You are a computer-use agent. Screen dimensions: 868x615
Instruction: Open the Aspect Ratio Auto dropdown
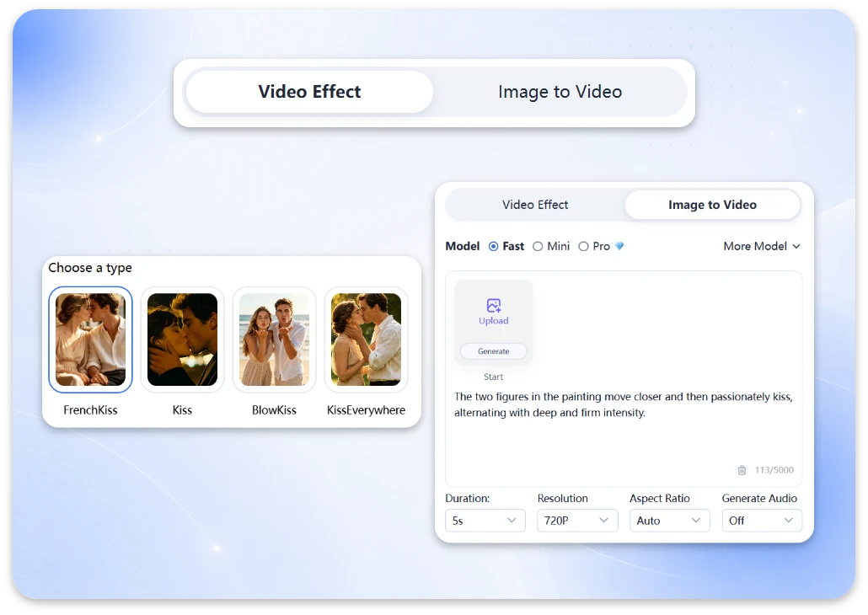(669, 521)
